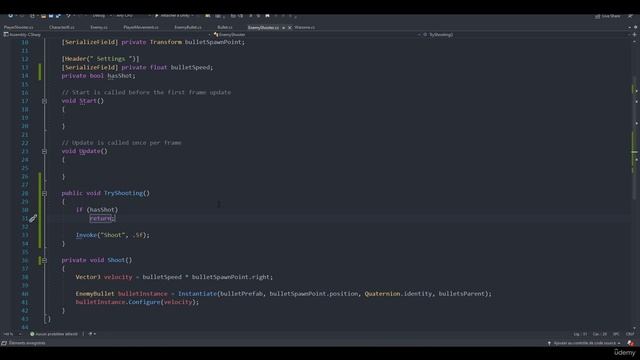Click the CRLF line ending indicator
Image resolution: width=640 pixels, height=360 pixels.
630,334
